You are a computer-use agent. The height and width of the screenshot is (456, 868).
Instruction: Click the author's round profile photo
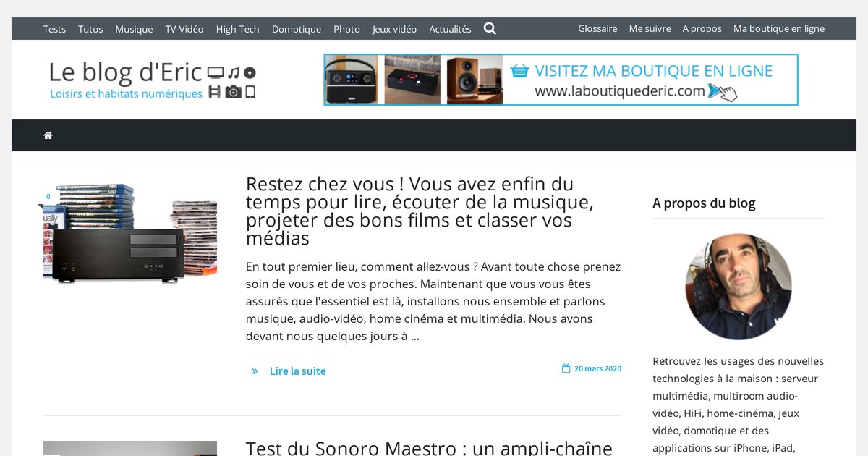(739, 287)
